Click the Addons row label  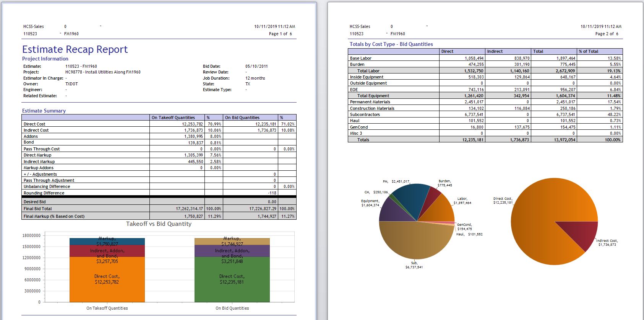(x=31, y=136)
